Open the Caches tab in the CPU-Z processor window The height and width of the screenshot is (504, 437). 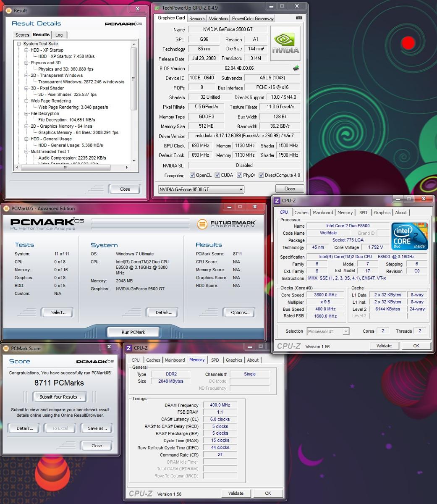tap(301, 213)
